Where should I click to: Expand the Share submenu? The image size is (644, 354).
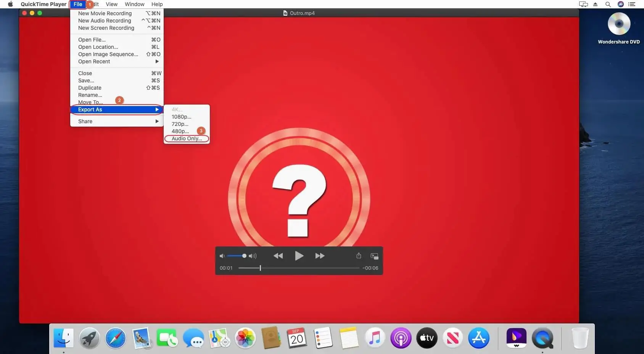117,121
